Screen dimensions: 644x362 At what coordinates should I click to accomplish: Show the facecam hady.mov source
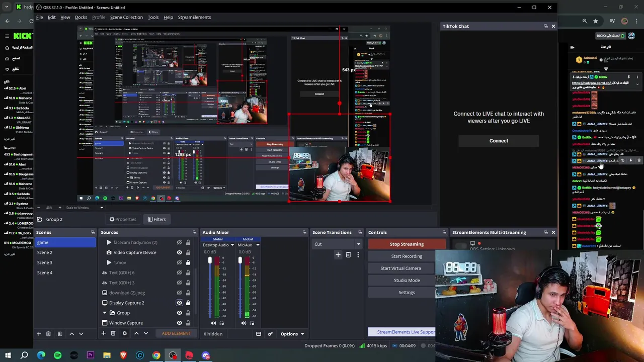179,242
